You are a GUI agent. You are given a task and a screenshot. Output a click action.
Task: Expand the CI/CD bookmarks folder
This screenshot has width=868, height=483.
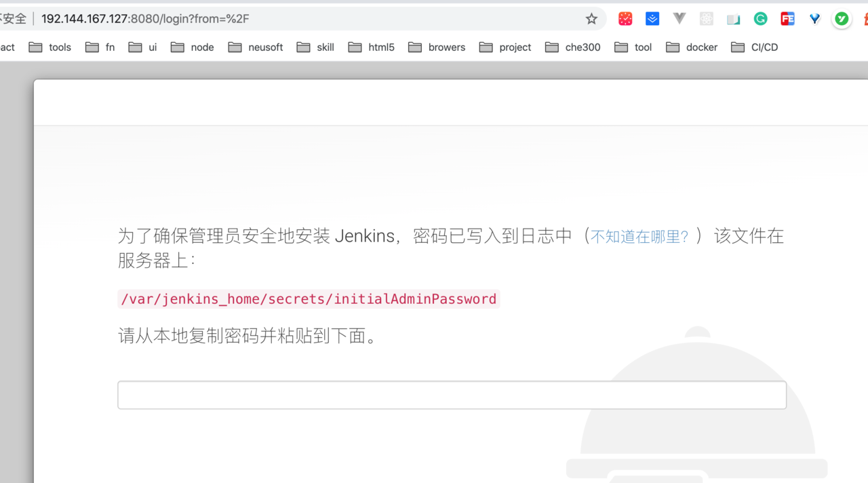(754, 47)
